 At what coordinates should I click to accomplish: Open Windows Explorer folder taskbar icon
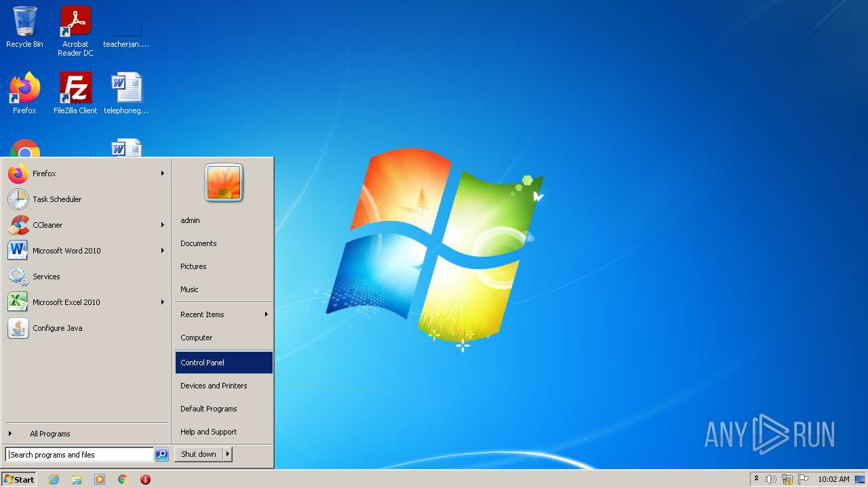(77, 479)
